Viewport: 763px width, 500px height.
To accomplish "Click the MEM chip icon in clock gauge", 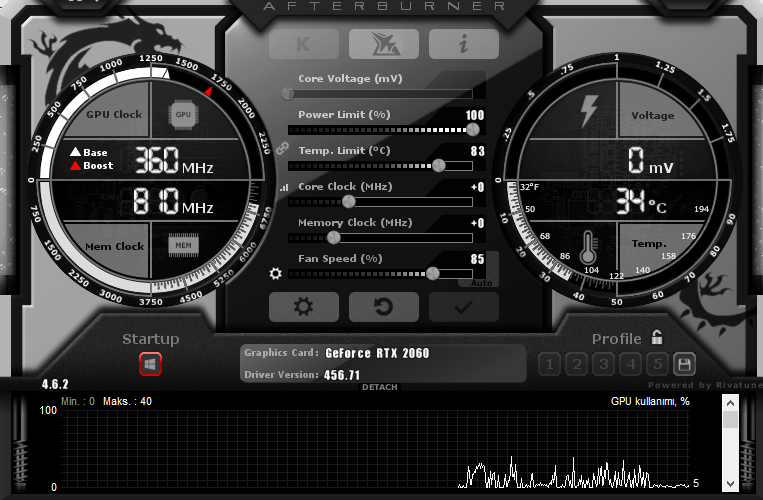I will click(183, 245).
